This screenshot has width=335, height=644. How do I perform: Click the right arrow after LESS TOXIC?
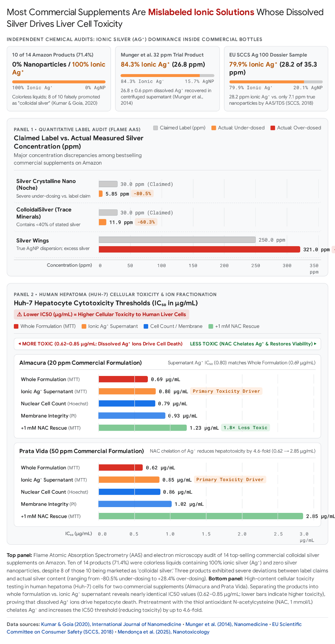(x=315, y=344)
